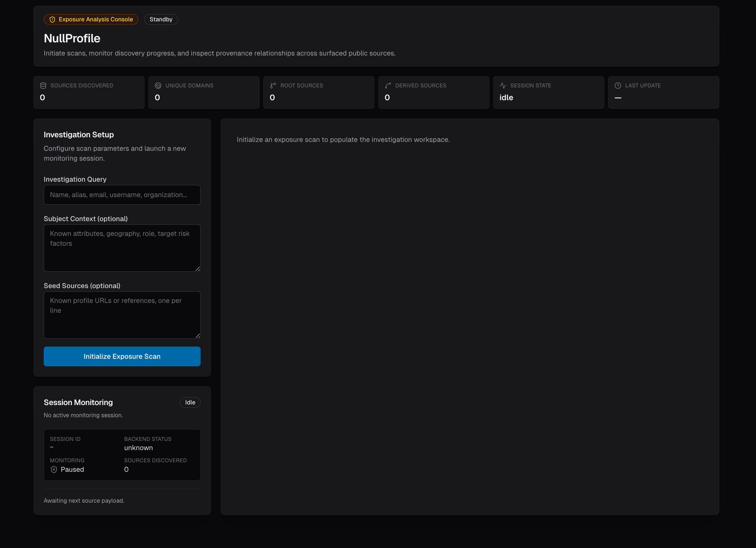Click into the Seed Sources textarea

(122, 315)
